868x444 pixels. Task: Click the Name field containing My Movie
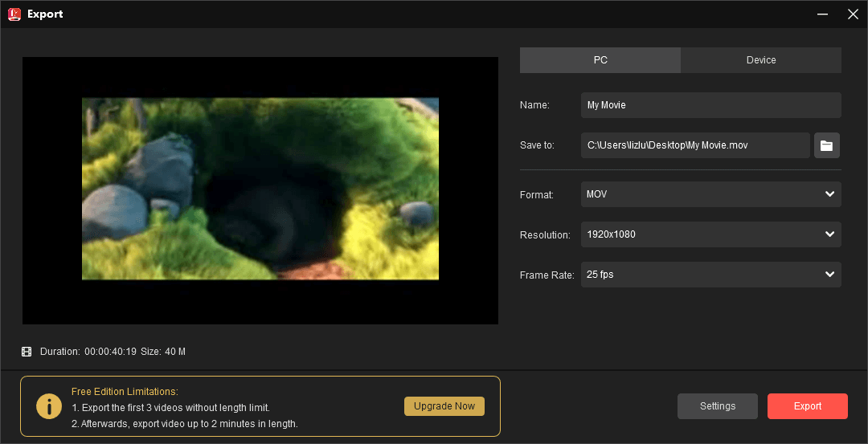(710, 105)
